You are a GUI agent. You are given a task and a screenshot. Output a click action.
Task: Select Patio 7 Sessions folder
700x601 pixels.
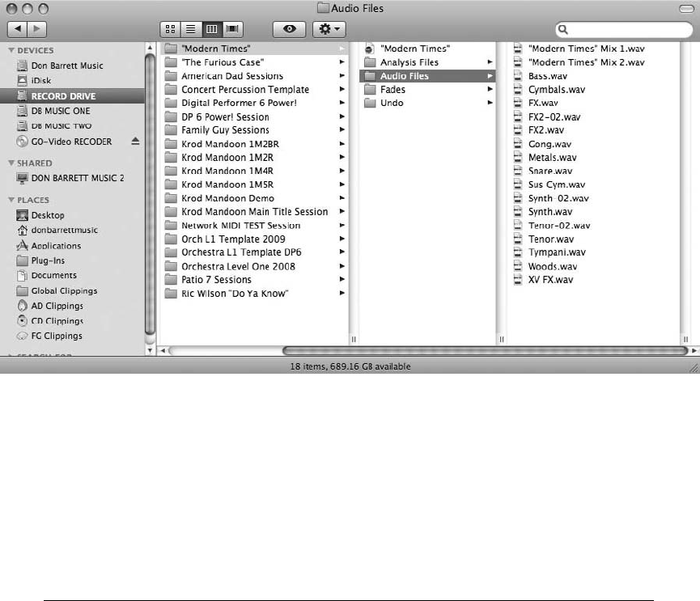click(254, 280)
